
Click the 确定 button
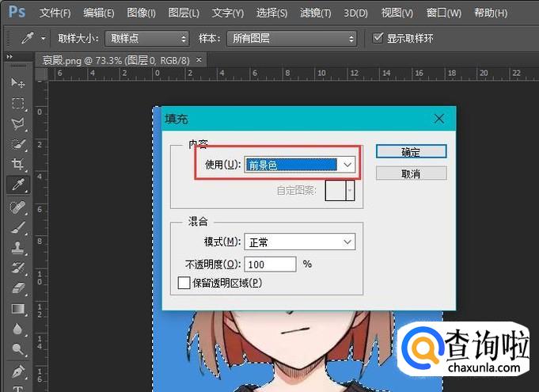click(411, 151)
